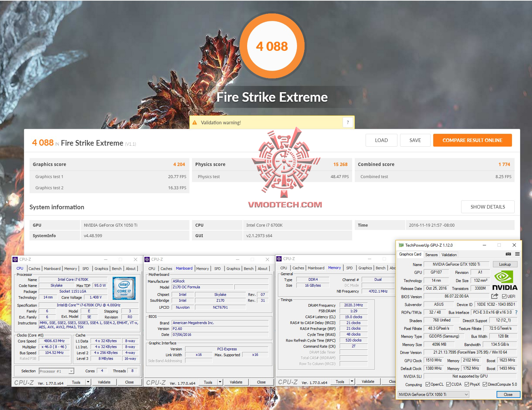Image resolution: width=532 pixels, height=410 pixels.
Task: Click the Physics score value 15 268
Action: pyautogui.click(x=340, y=164)
